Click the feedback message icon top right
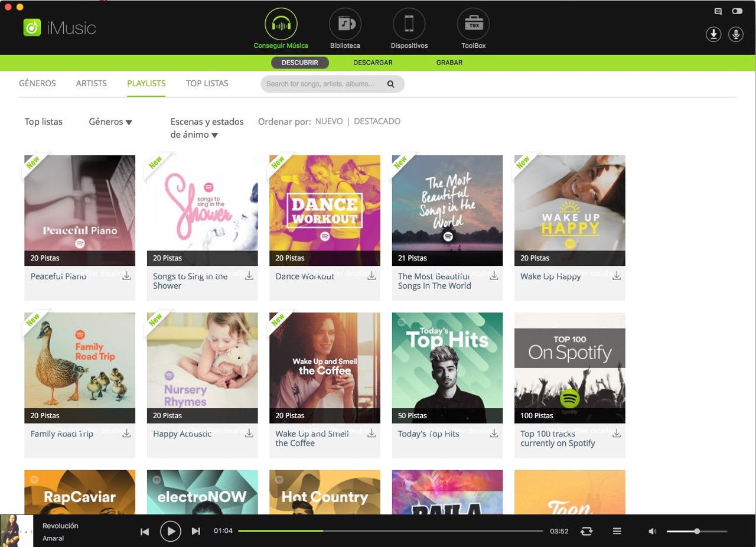Image resolution: width=756 pixels, height=547 pixels. 718,11
